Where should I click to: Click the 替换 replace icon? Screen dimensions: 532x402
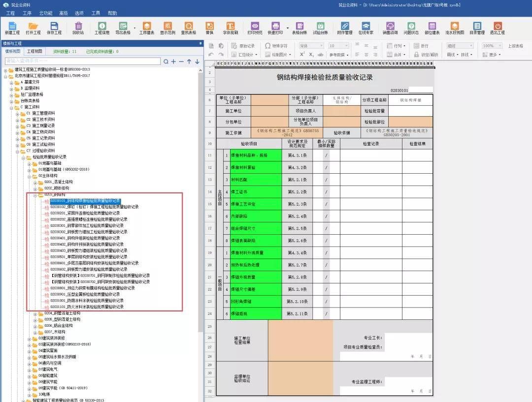point(210,28)
